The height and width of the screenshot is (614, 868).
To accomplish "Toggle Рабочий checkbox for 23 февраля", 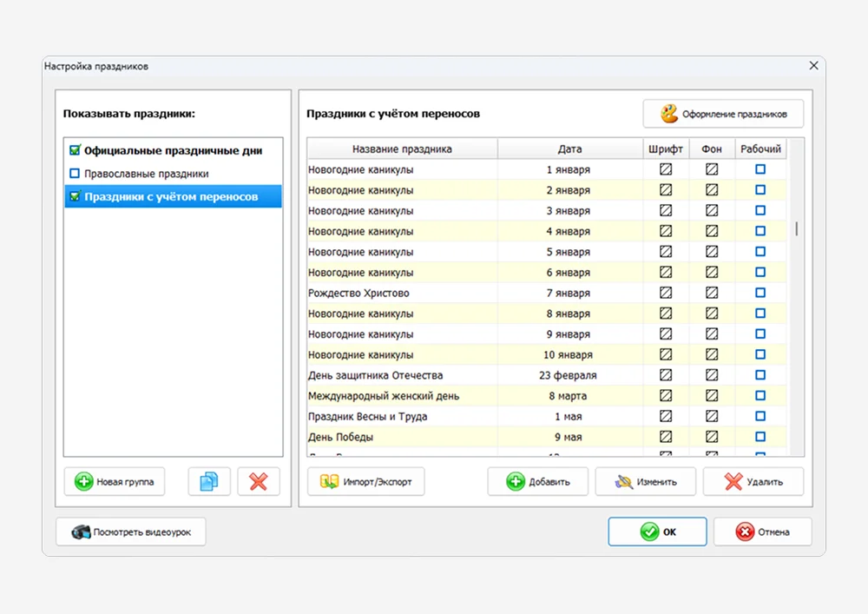I will tap(760, 375).
